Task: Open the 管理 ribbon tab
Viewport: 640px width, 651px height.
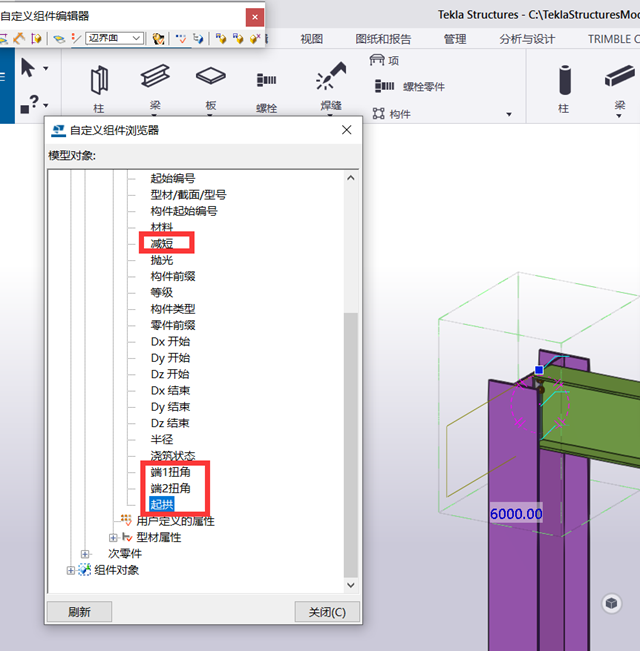Action: (x=455, y=39)
